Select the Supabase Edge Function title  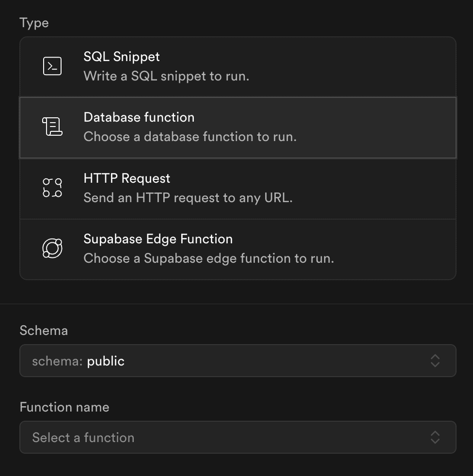click(x=158, y=239)
